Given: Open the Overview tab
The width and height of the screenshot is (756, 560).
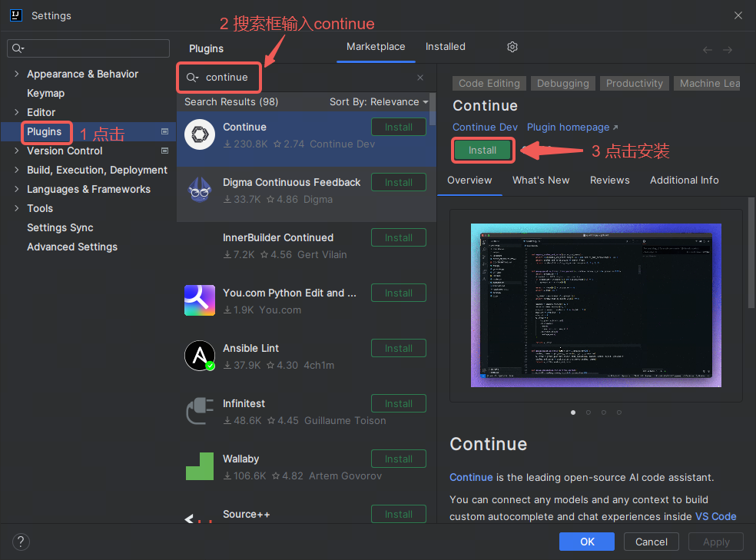Looking at the screenshot, I should pyautogui.click(x=469, y=181).
